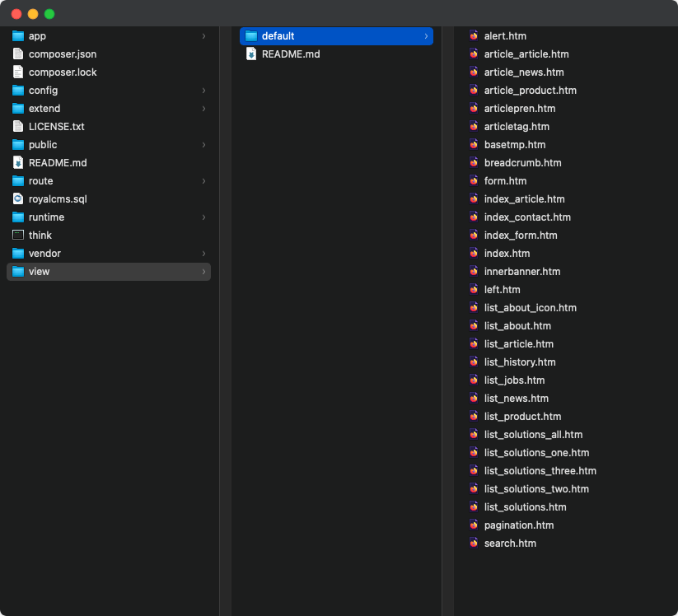
Task: Click the chevron beside the public folder
Action: [203, 145]
